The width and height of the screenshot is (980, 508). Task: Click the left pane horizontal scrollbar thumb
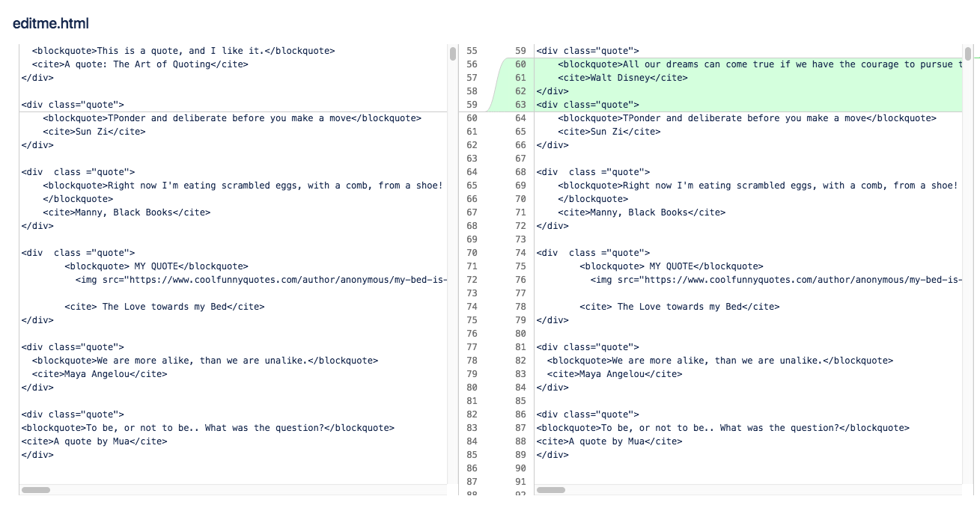(36, 490)
